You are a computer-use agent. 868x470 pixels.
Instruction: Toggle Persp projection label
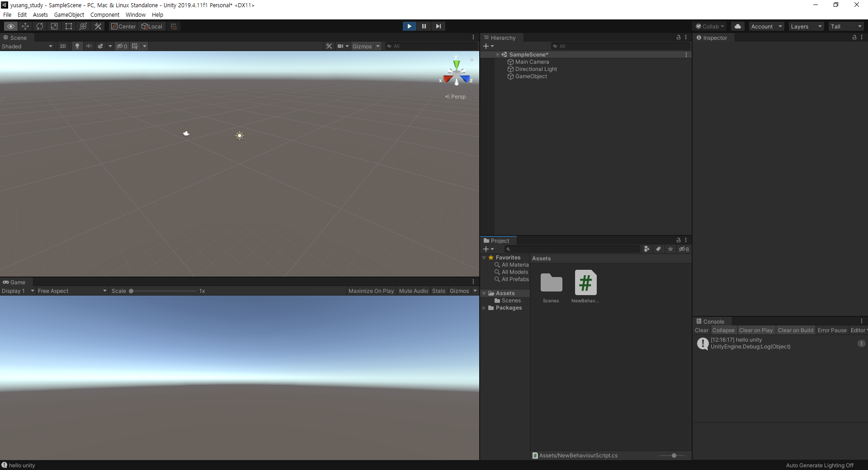455,97
